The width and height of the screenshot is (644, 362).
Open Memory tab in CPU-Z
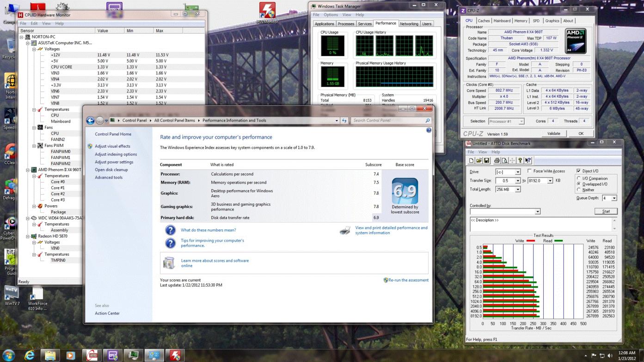521,21
